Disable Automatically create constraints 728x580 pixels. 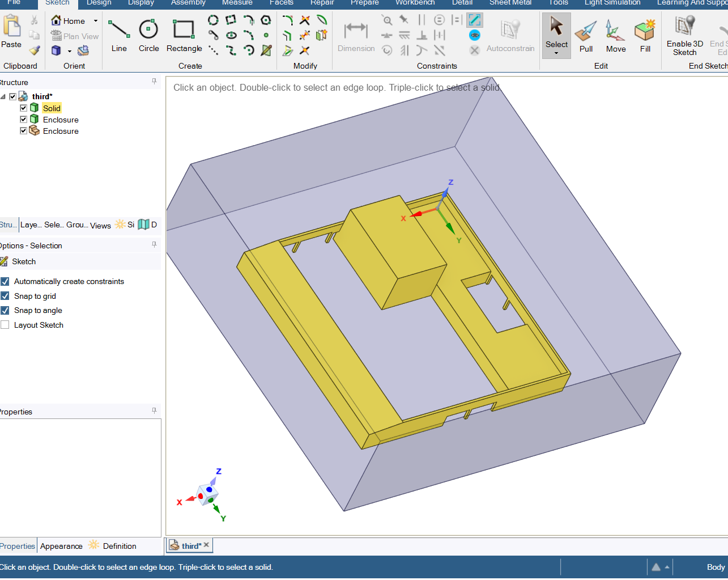(5, 282)
